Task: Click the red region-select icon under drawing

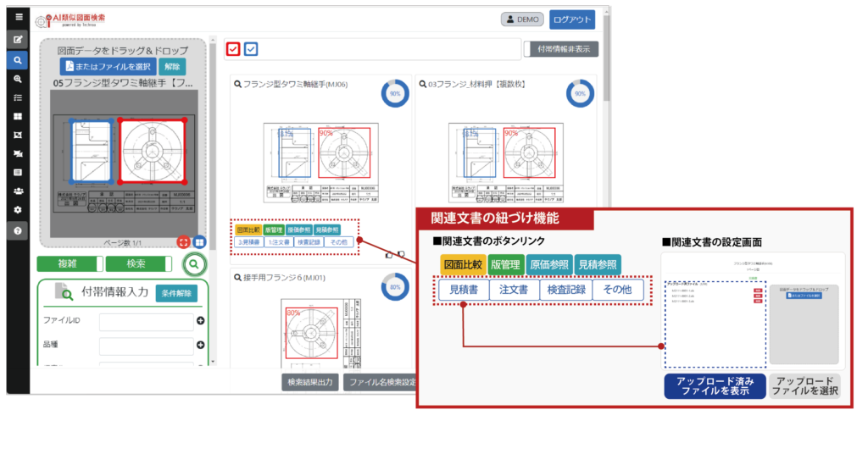Action: tap(183, 242)
